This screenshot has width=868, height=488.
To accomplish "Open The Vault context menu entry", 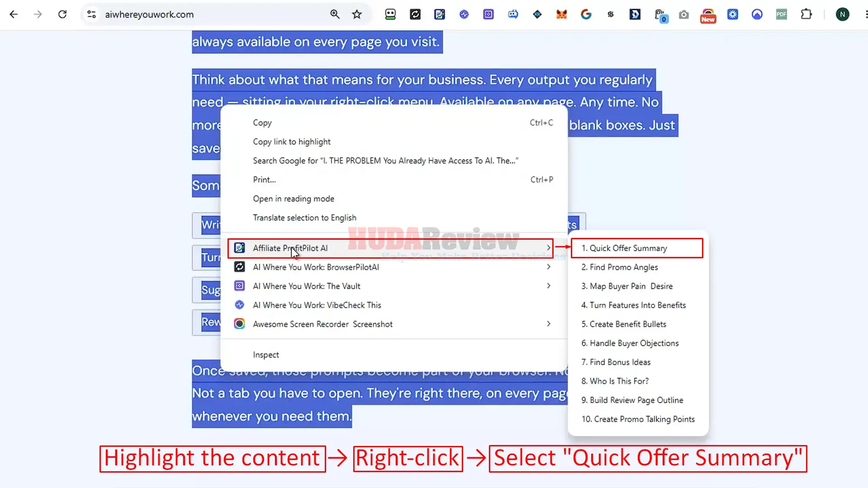I will (394, 286).
